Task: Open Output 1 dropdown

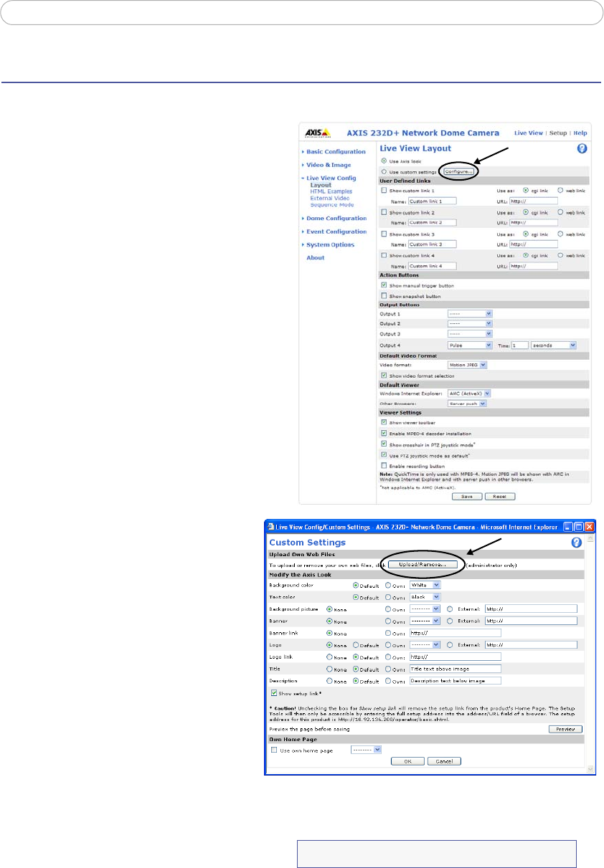Action: coord(470,313)
